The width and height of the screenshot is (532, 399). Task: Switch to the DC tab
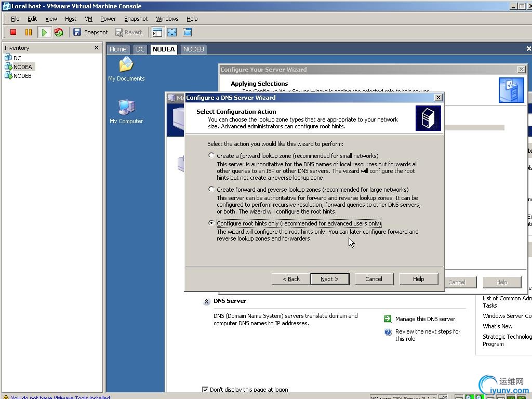click(x=140, y=49)
